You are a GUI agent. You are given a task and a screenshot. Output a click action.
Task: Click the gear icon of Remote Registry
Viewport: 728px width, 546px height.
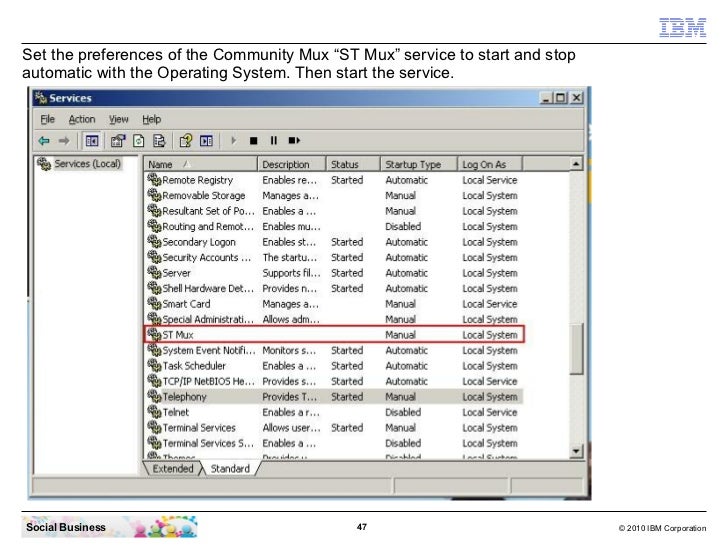click(154, 179)
